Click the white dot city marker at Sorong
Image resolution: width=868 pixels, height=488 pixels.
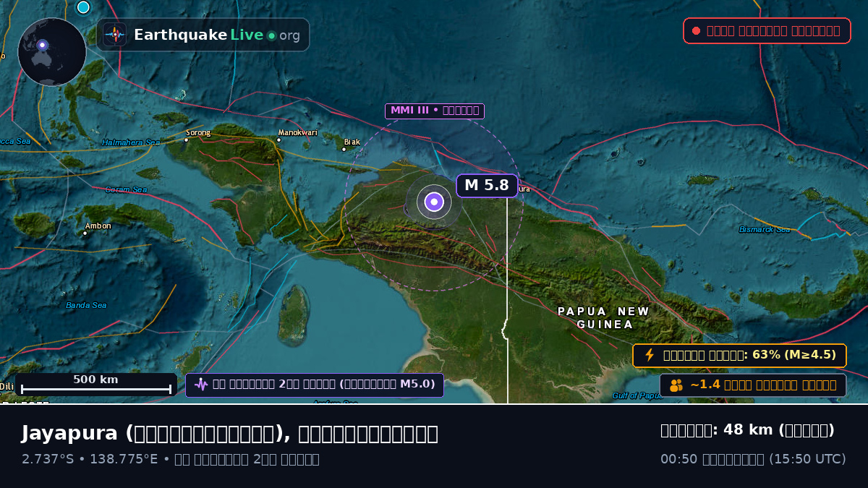coord(187,140)
